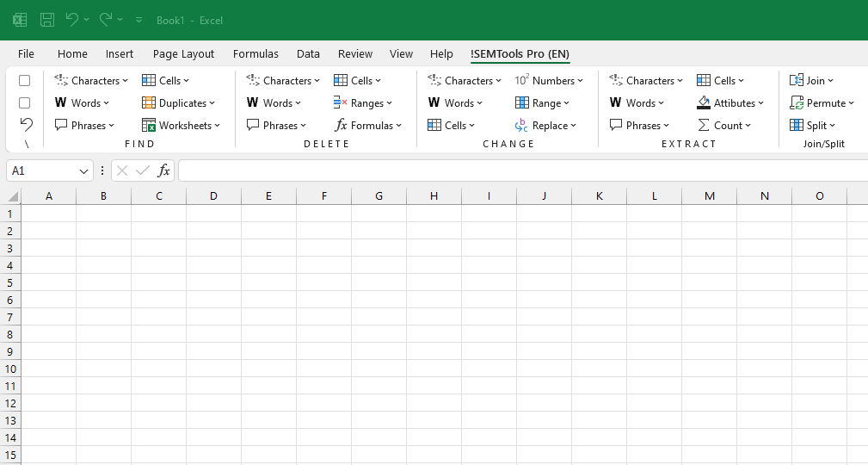The width and height of the screenshot is (868, 465).
Task: Open DELETE Formulas menu
Action: point(368,125)
